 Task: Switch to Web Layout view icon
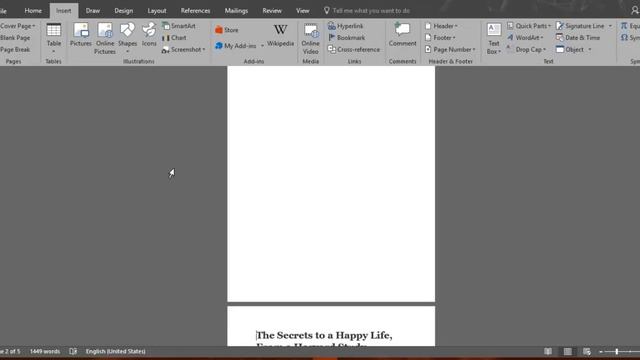(587, 351)
